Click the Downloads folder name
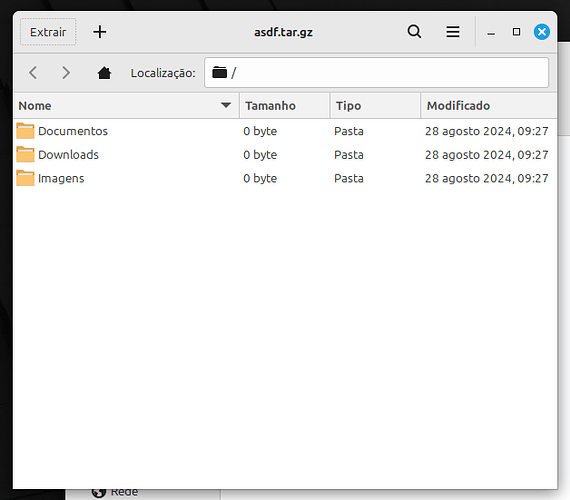The height and width of the screenshot is (500, 570). [x=68, y=155]
